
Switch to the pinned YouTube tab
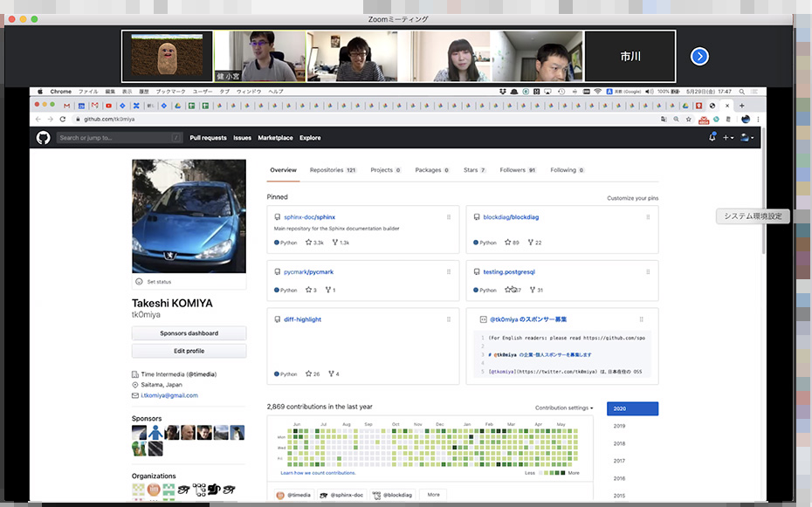click(108, 106)
